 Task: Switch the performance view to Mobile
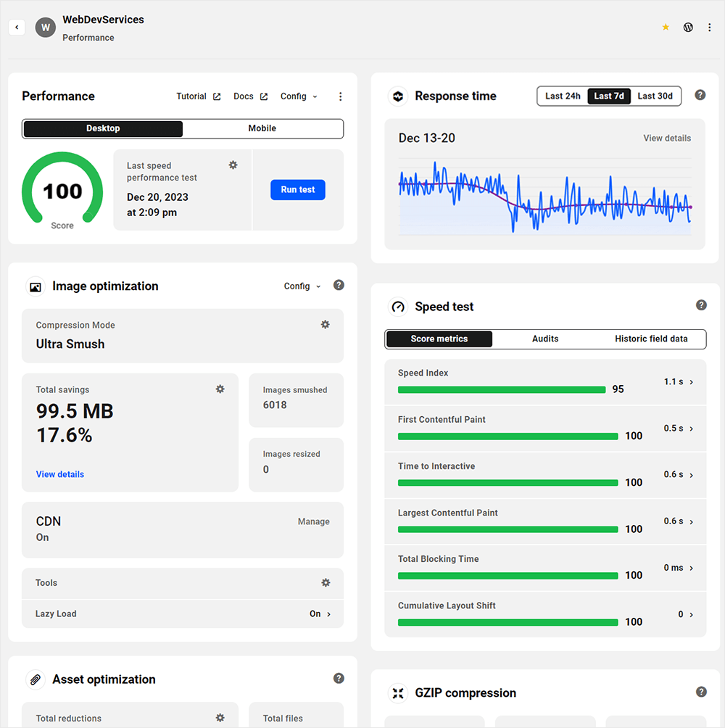click(262, 128)
